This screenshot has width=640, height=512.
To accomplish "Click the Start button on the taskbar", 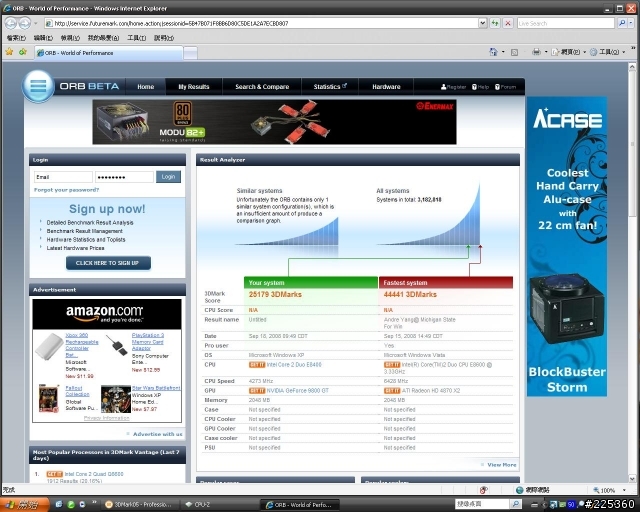I will 24,505.
